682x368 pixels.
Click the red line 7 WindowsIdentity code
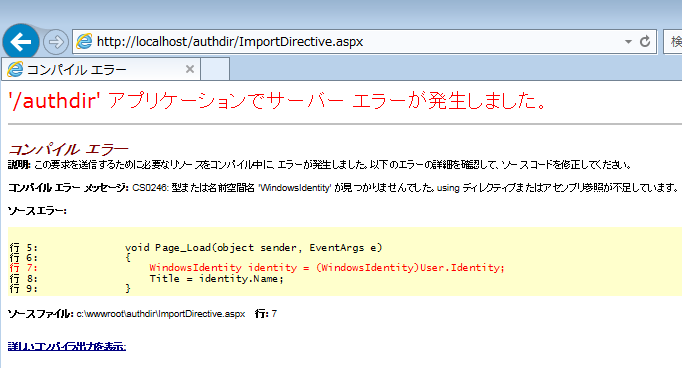[327, 268]
